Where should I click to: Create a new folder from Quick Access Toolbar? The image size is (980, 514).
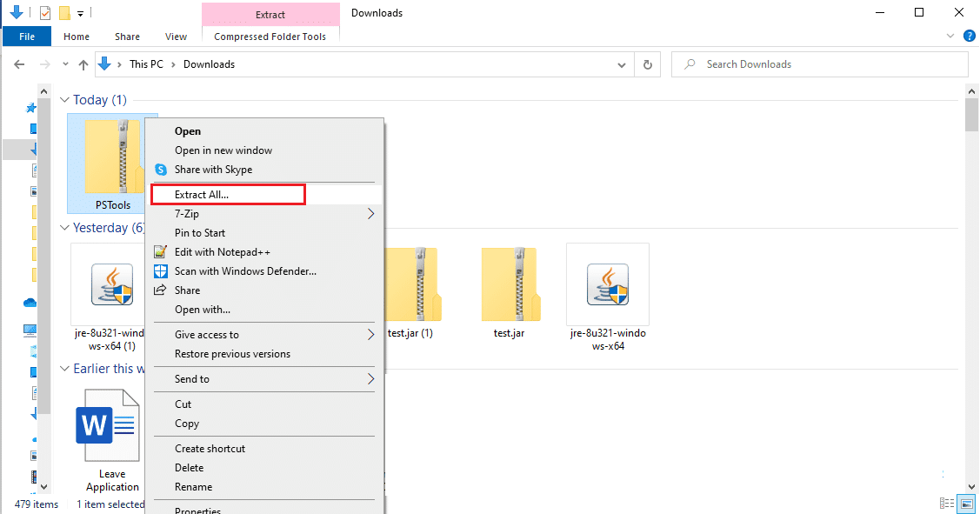coord(63,12)
